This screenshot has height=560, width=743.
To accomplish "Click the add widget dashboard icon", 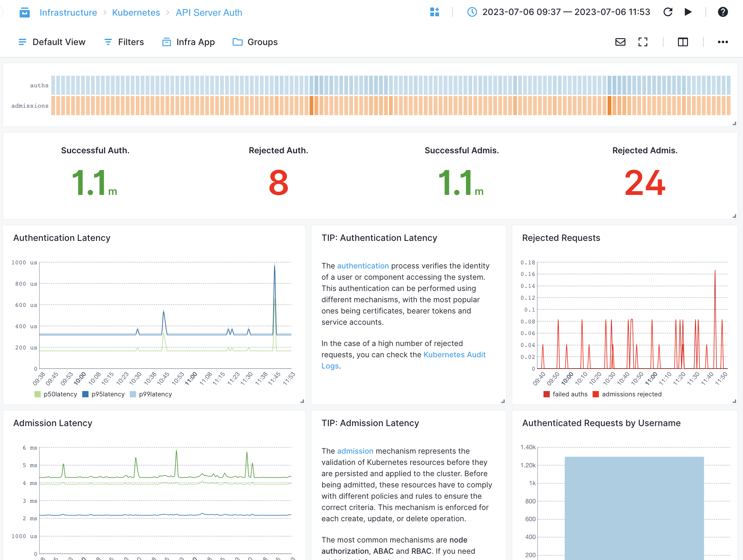I will (x=435, y=12).
